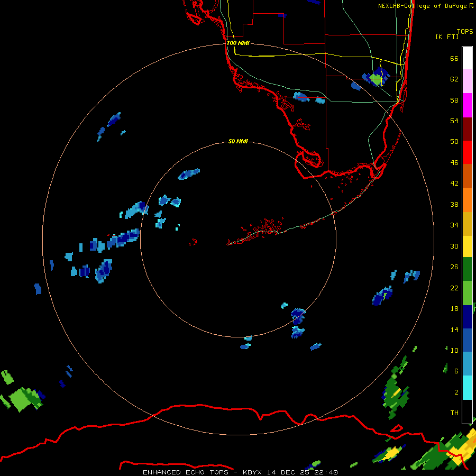The height and width of the screenshot is (476, 476).
Task: Select the light blue legend swatch
Action: tap(467, 364)
